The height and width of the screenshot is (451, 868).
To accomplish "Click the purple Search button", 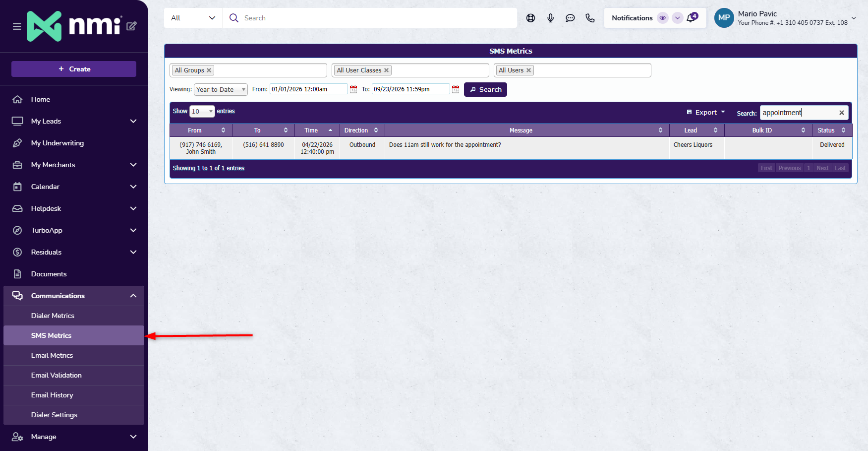I will point(485,89).
